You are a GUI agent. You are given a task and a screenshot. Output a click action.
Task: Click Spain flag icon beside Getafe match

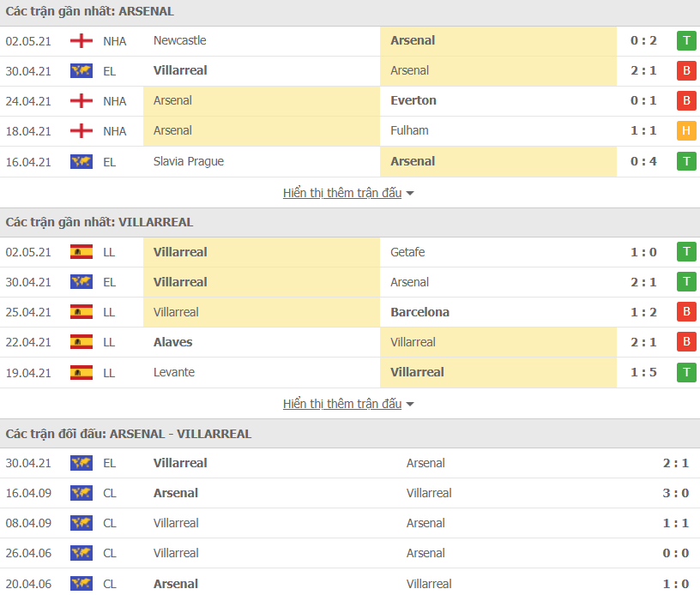click(x=81, y=252)
